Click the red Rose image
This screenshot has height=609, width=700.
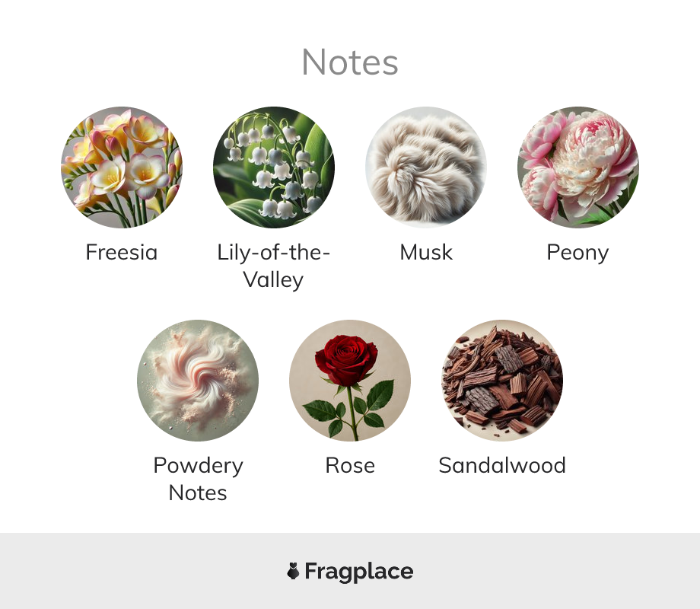[350, 380]
